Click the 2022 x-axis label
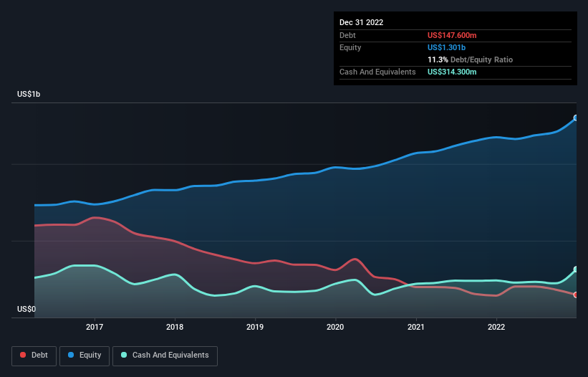Viewport: 588px width, 377px height. pyautogui.click(x=496, y=327)
